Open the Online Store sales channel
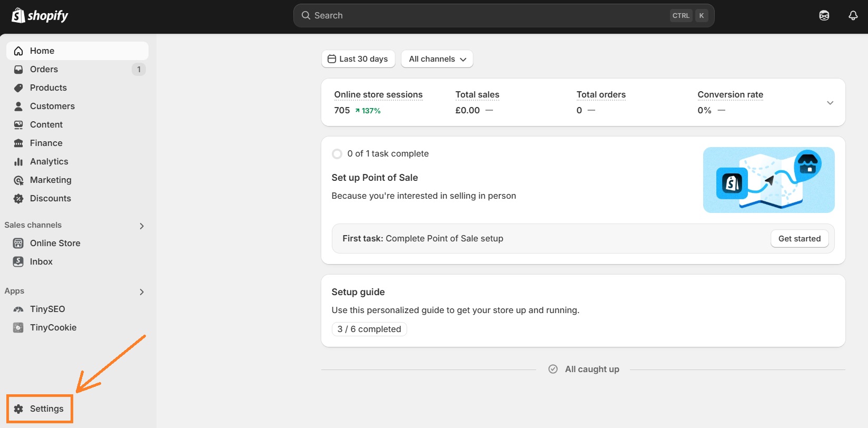868x428 pixels. pyautogui.click(x=55, y=243)
